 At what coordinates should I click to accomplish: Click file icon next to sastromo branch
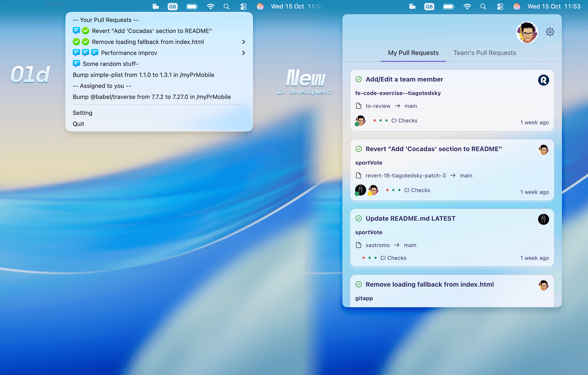coord(358,245)
